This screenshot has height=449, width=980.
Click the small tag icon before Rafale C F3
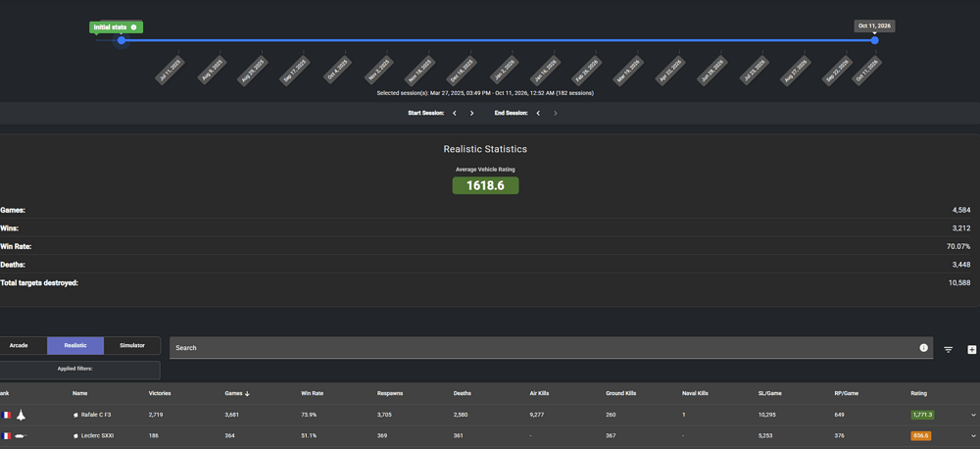(x=75, y=415)
